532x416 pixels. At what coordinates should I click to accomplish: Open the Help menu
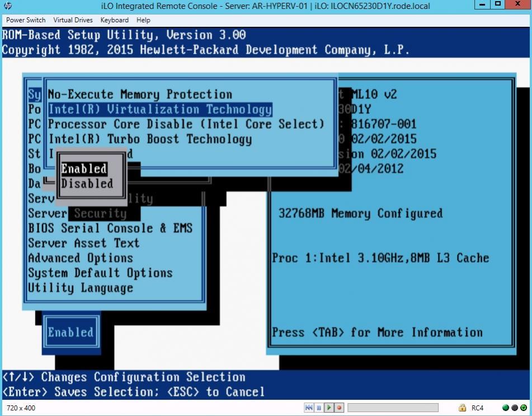[143, 20]
